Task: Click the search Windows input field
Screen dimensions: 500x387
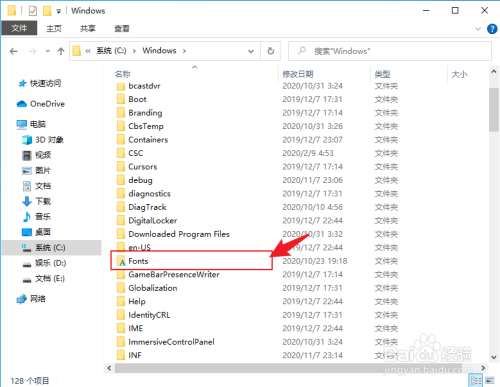Action: click(x=390, y=51)
